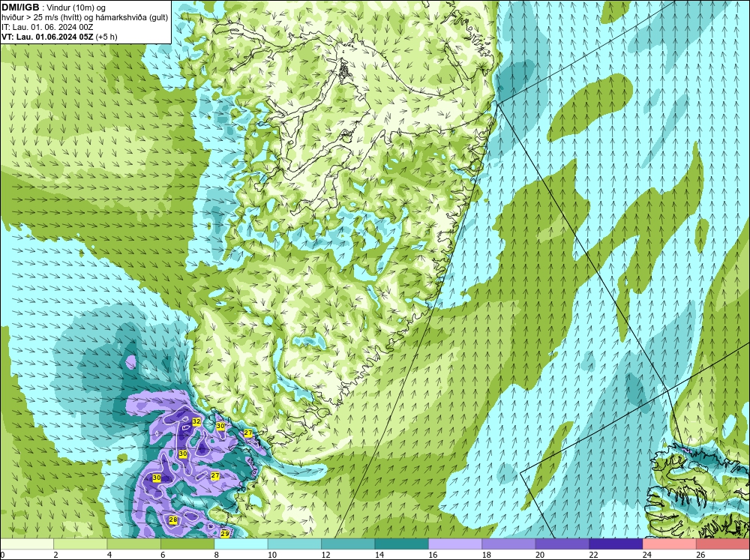Viewport: 750px width, 560px height.
Task: Pick the 6–8 m/s darker green swatch
Action: pyautogui.click(x=187, y=544)
